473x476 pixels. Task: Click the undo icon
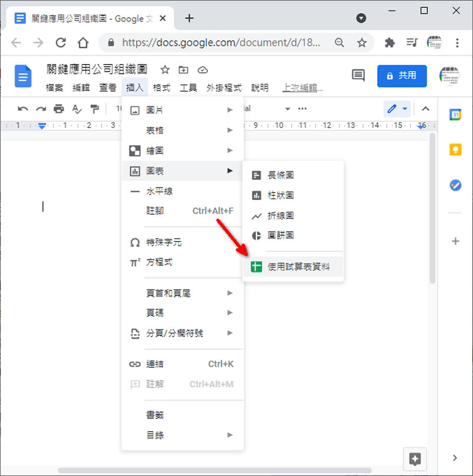23,109
